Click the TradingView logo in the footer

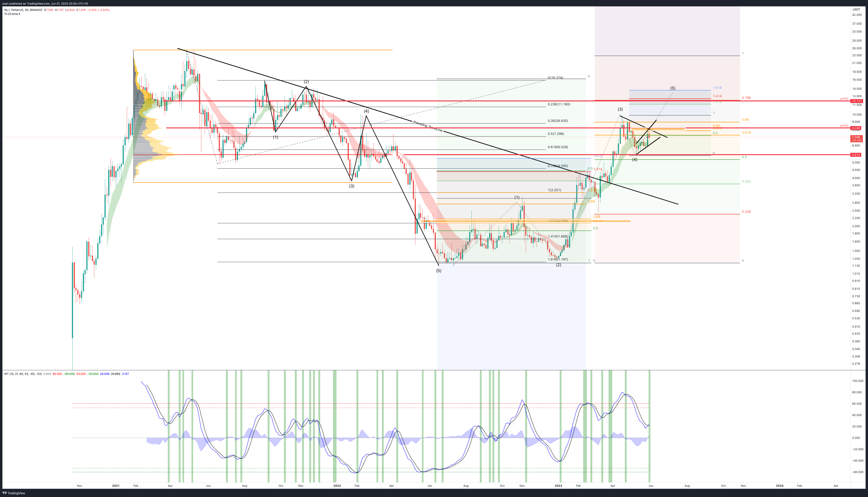pyautogui.click(x=14, y=493)
